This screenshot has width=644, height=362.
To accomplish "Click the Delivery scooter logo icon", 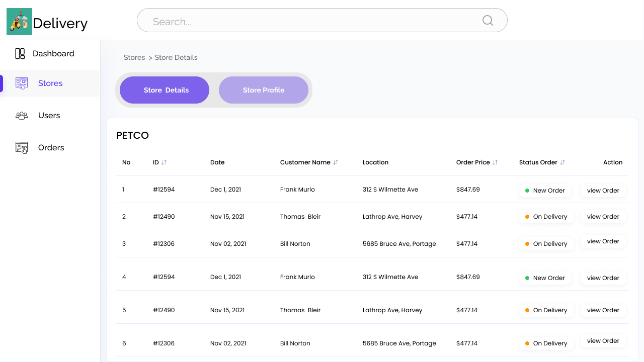I will (x=19, y=22).
